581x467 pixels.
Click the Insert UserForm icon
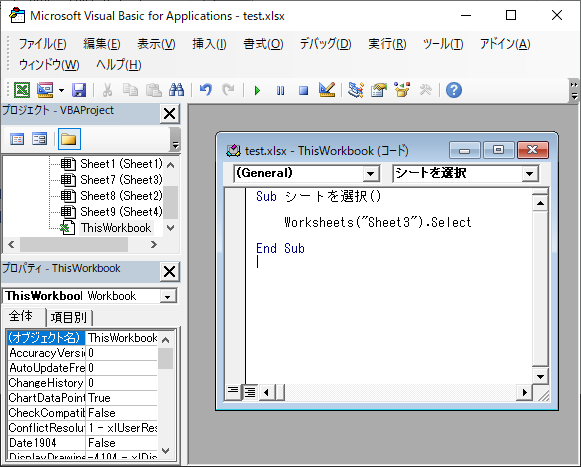[45, 90]
